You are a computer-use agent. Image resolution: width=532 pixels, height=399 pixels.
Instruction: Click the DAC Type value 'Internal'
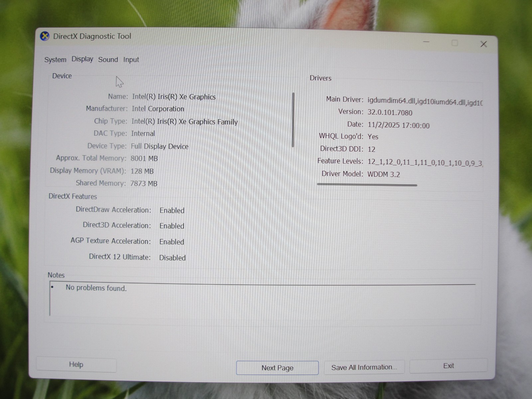click(x=143, y=134)
